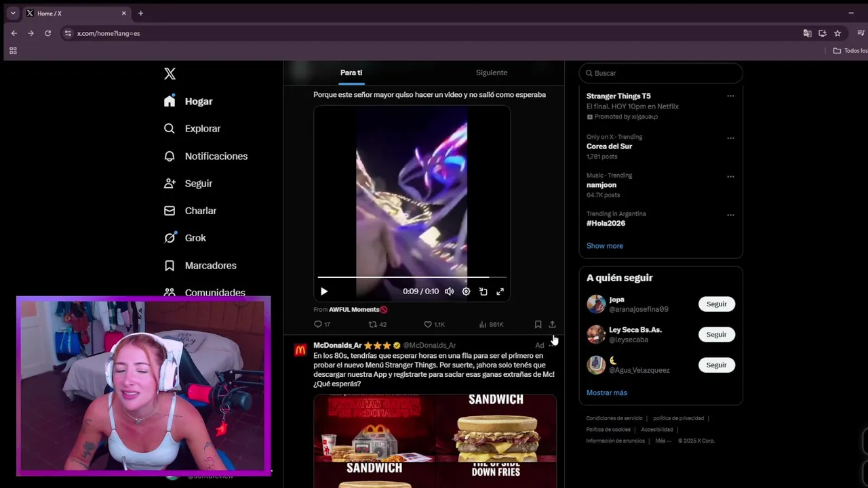Image resolution: width=868 pixels, height=488 pixels.
Task: Open more options for namjoon trend
Action: pyautogui.click(x=730, y=176)
